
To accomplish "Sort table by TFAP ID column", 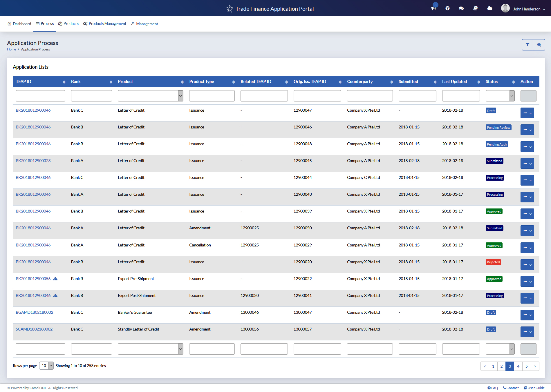I will [64, 82].
